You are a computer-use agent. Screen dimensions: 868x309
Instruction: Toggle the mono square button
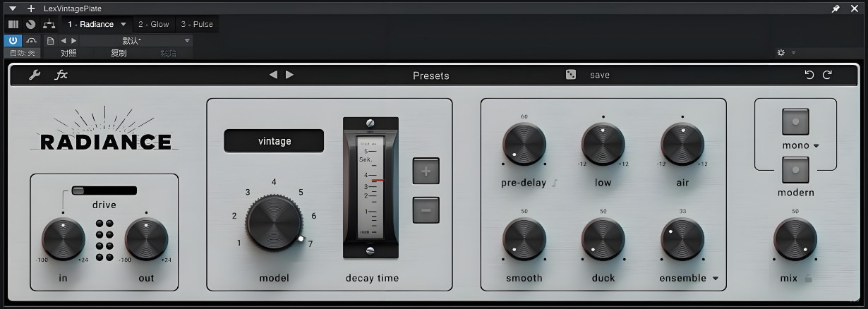pyautogui.click(x=795, y=121)
